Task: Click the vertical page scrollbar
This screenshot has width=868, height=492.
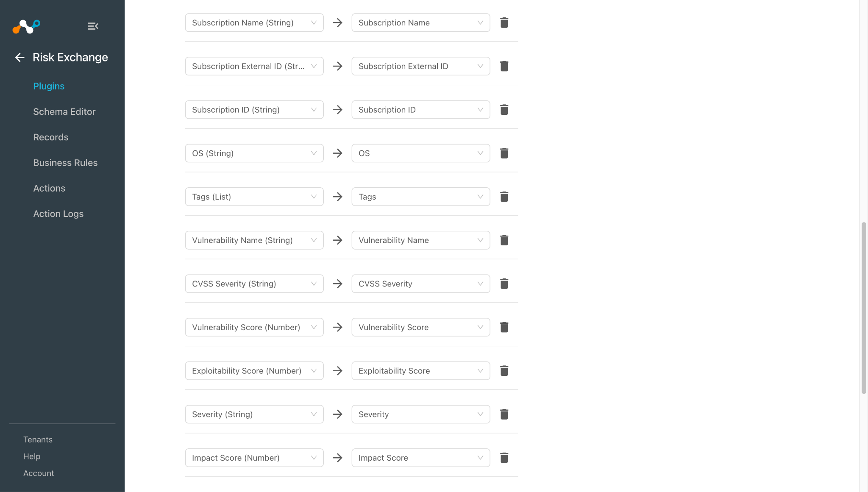Action: point(864,308)
